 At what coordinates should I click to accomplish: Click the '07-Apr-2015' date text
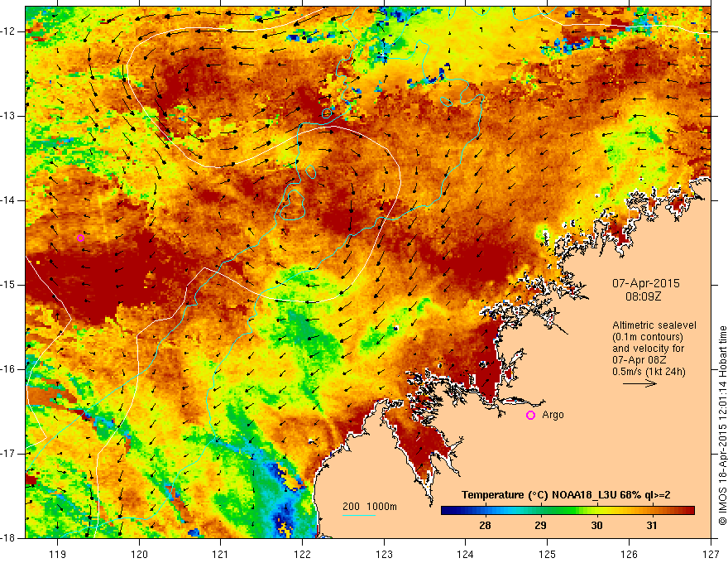(646, 283)
